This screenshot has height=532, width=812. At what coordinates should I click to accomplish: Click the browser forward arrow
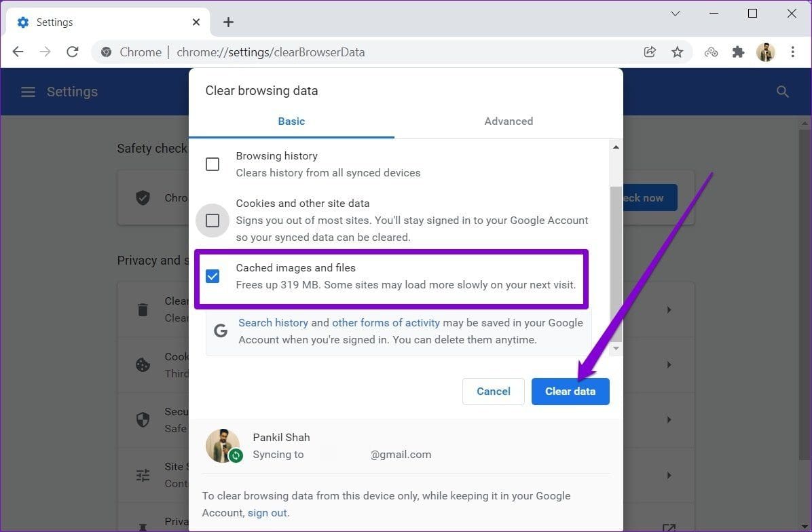click(x=45, y=52)
